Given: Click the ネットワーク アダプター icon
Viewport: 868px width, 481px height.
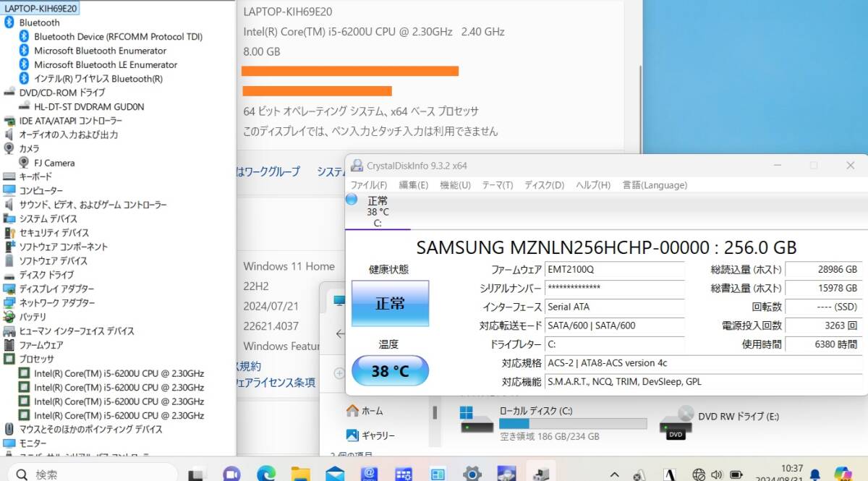Looking at the screenshot, I should click(x=9, y=302).
